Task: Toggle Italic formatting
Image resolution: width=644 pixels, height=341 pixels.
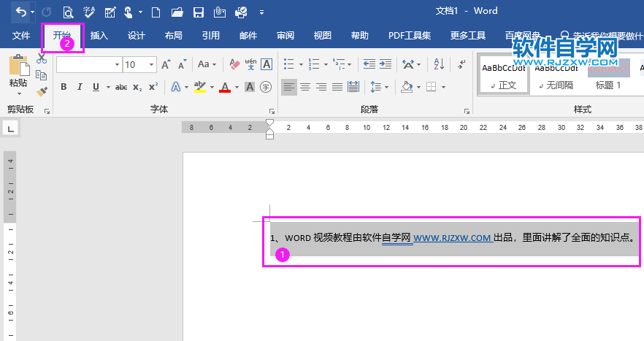Action: [80, 87]
